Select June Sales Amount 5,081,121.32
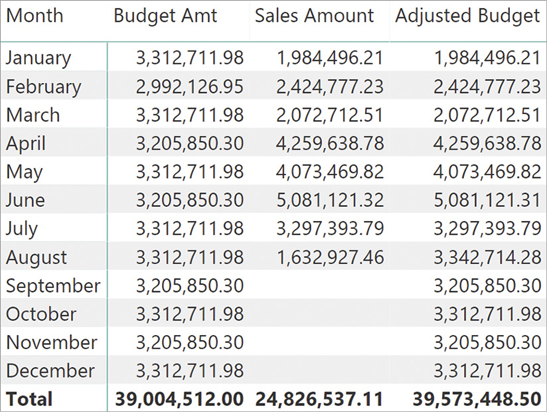The height and width of the screenshot is (412, 547). (330, 200)
